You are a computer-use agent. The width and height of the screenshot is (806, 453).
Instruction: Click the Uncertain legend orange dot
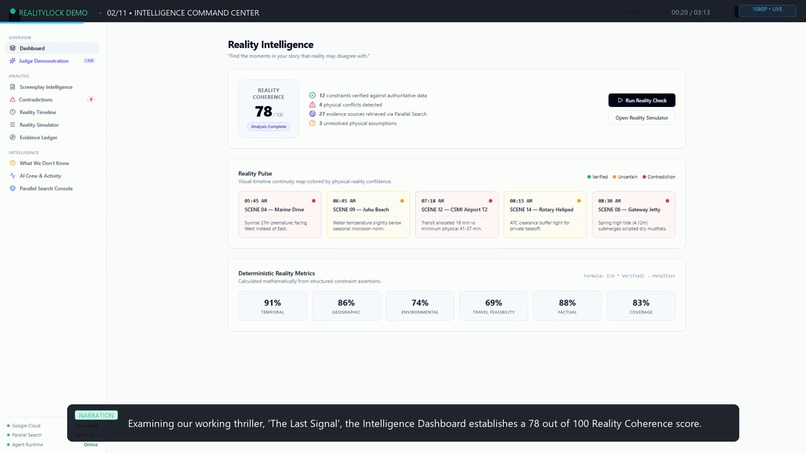tap(614, 177)
